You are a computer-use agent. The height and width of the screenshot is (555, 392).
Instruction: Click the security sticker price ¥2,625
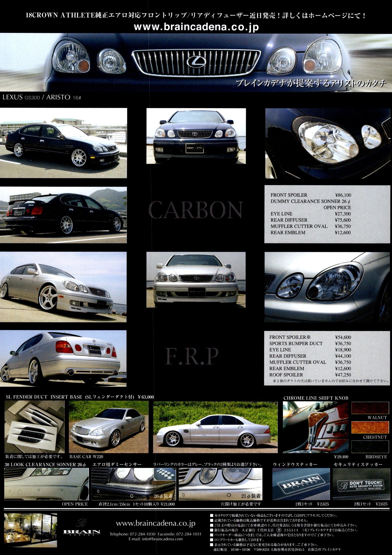[x=381, y=504]
